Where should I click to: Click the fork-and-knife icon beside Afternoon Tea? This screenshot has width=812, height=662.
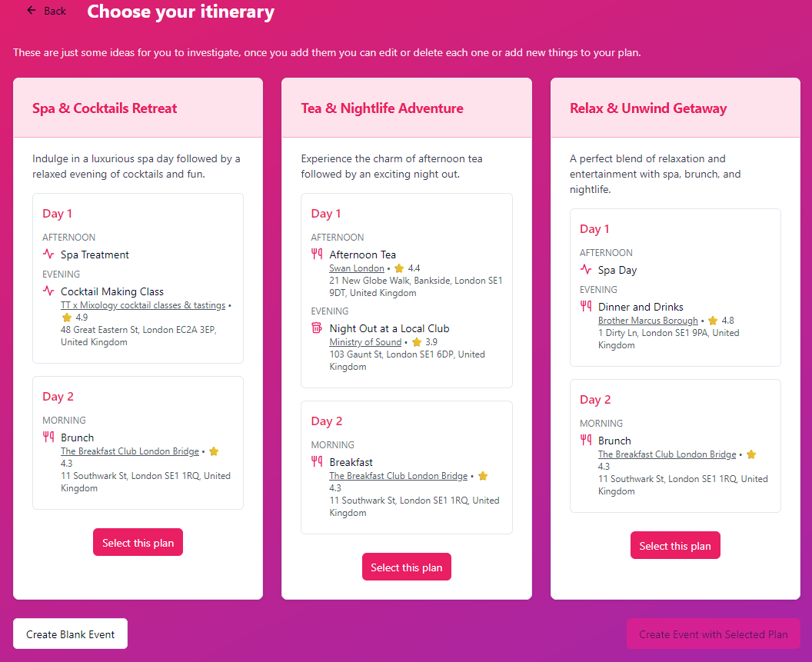pyautogui.click(x=317, y=254)
